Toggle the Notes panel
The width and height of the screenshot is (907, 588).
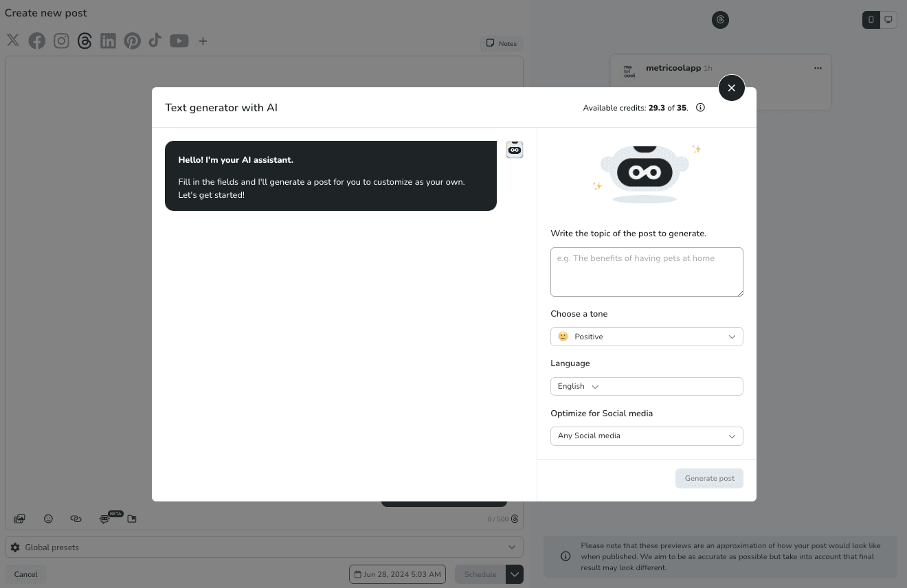click(x=501, y=43)
